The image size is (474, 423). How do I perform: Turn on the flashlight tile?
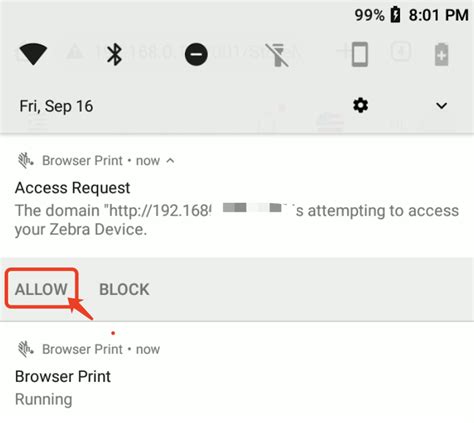[x=277, y=55]
